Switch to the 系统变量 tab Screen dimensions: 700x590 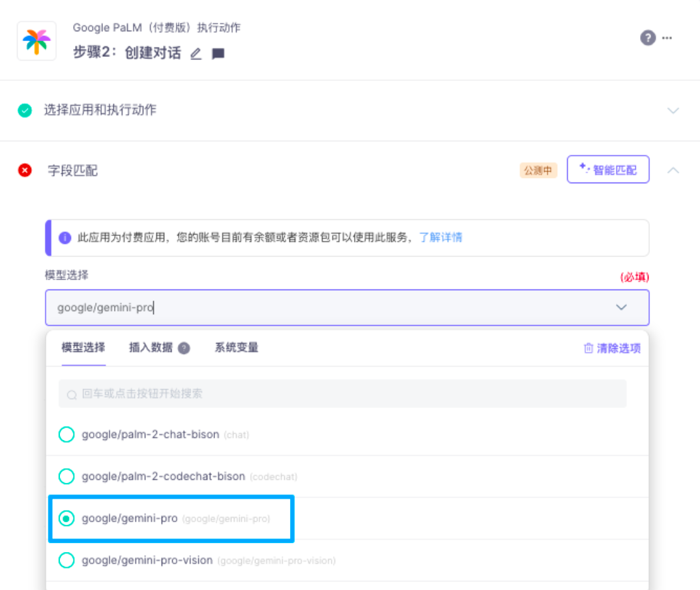237,347
